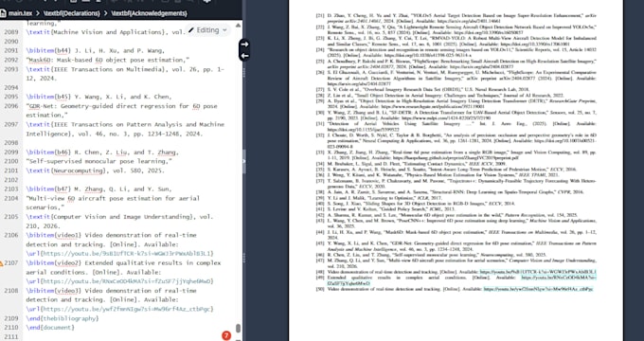Image resolution: width=644 pixels, height=341 pixels.
Task: Click line number 2099 in the gutter
Action: tap(11, 152)
